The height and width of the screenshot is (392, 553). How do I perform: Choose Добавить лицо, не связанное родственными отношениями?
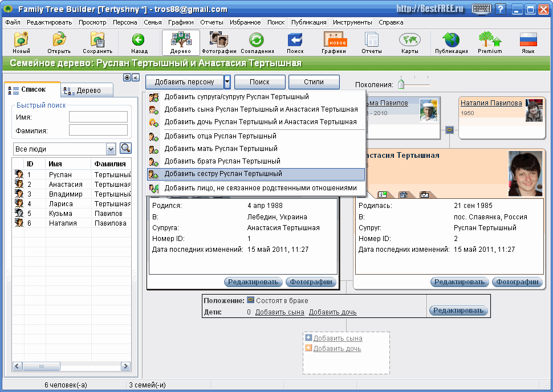point(256,188)
